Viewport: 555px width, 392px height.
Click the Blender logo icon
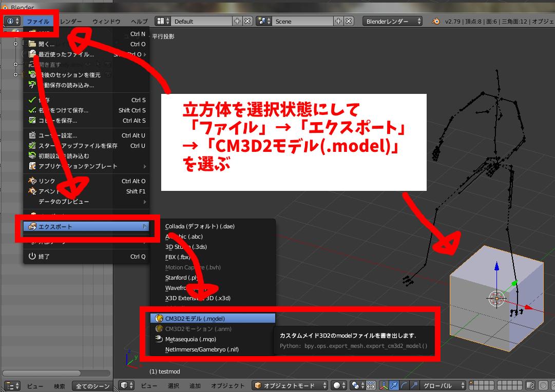[436, 21]
